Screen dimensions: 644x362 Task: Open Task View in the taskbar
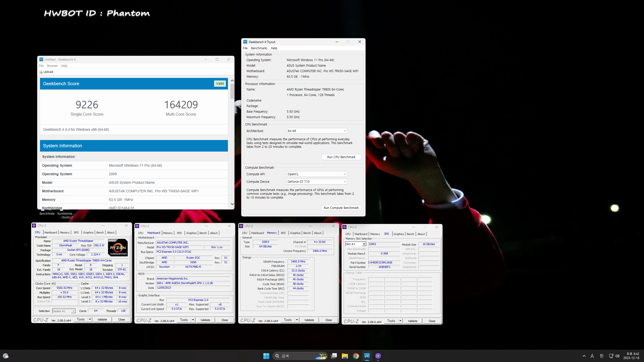pos(334,356)
